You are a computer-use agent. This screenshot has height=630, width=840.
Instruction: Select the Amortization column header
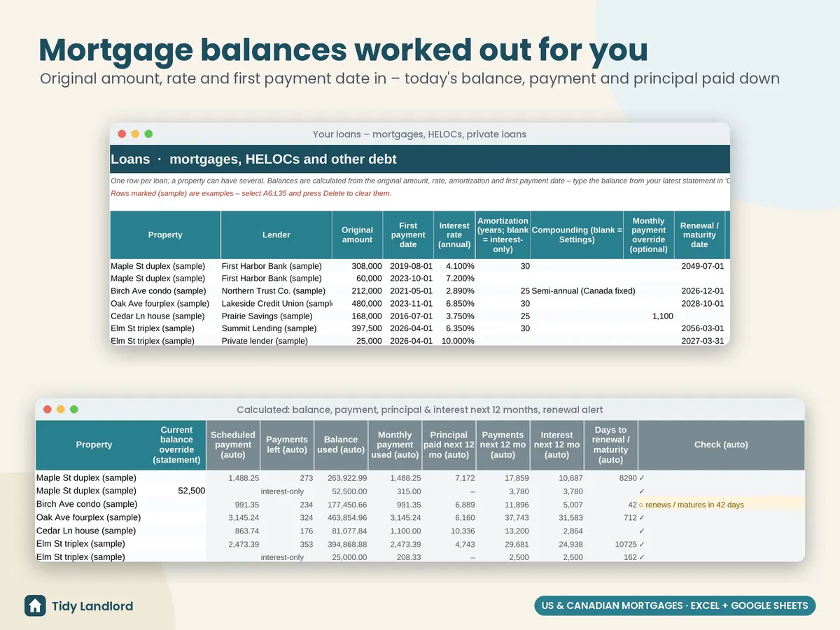[x=503, y=235]
